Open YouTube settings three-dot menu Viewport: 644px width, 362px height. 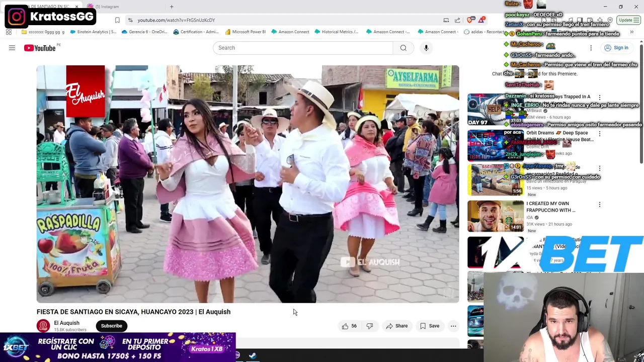click(x=591, y=48)
